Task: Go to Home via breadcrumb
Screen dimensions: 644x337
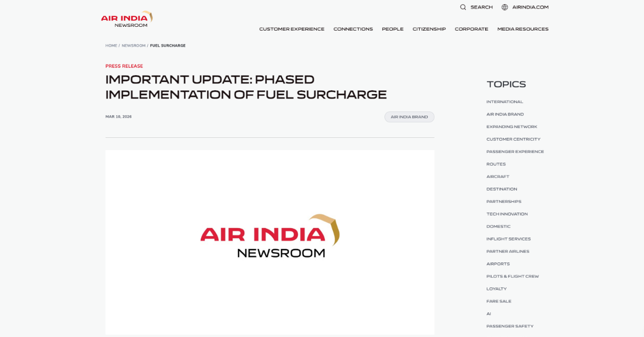Action: (111, 46)
